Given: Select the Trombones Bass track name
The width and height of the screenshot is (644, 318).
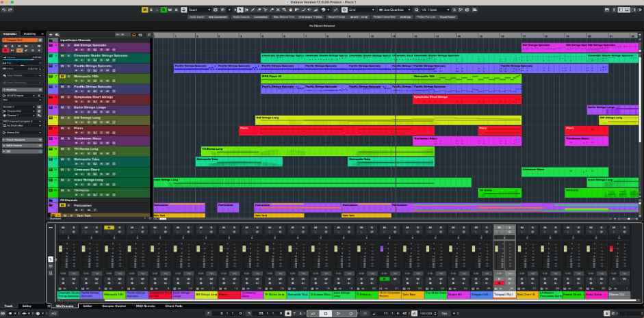Looking at the screenshot, I should 87,138.
